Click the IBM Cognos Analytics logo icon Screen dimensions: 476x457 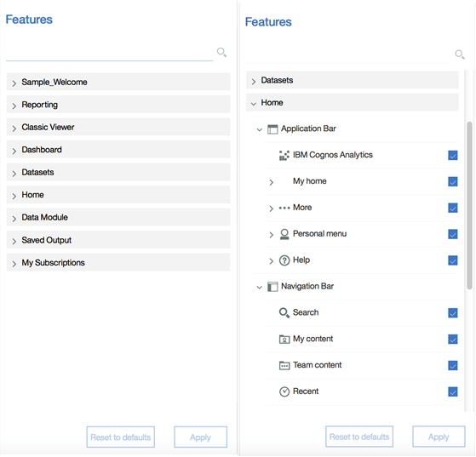pos(284,156)
